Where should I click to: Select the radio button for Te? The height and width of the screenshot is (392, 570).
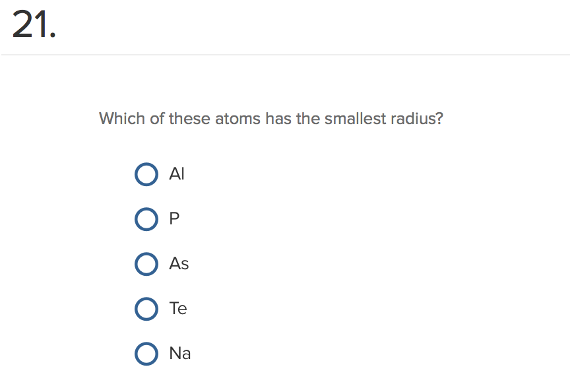146,309
